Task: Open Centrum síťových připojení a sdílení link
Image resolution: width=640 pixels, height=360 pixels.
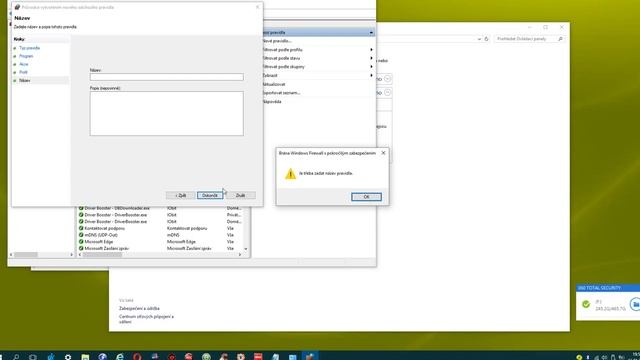Action: [x=146, y=319]
